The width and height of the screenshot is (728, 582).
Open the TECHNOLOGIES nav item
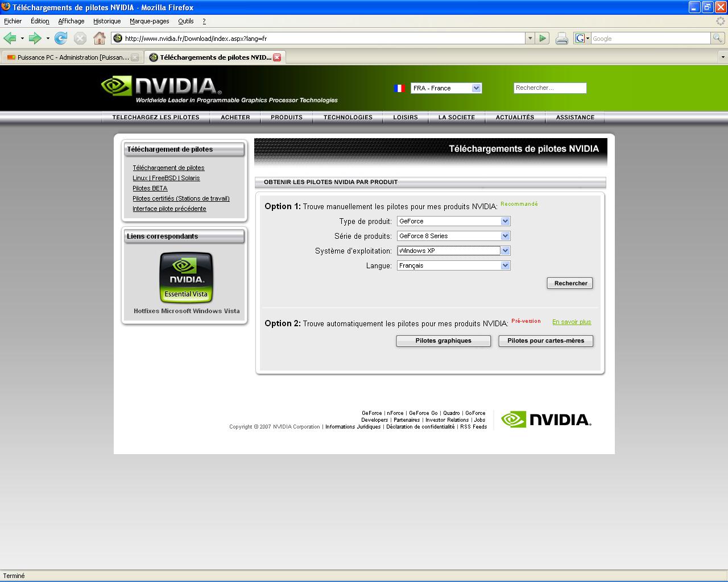pos(348,117)
